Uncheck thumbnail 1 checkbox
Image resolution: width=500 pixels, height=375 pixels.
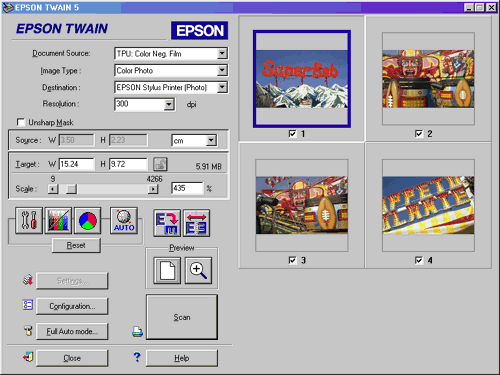coord(292,134)
